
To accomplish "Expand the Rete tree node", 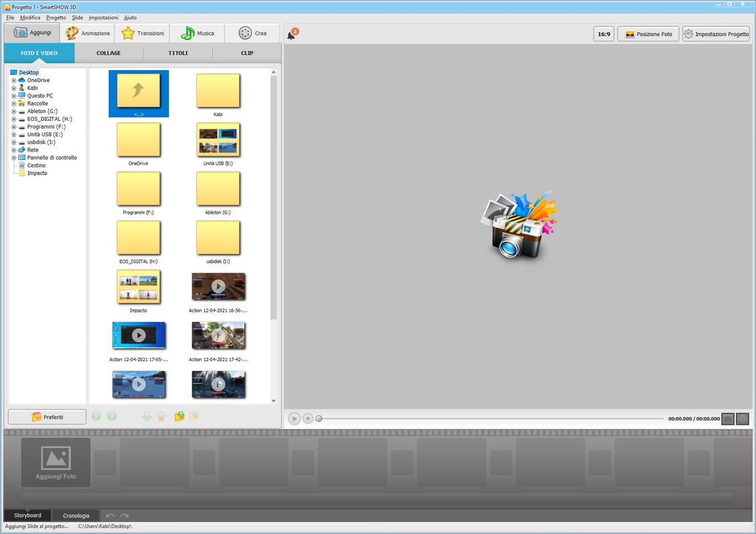I will click(14, 150).
